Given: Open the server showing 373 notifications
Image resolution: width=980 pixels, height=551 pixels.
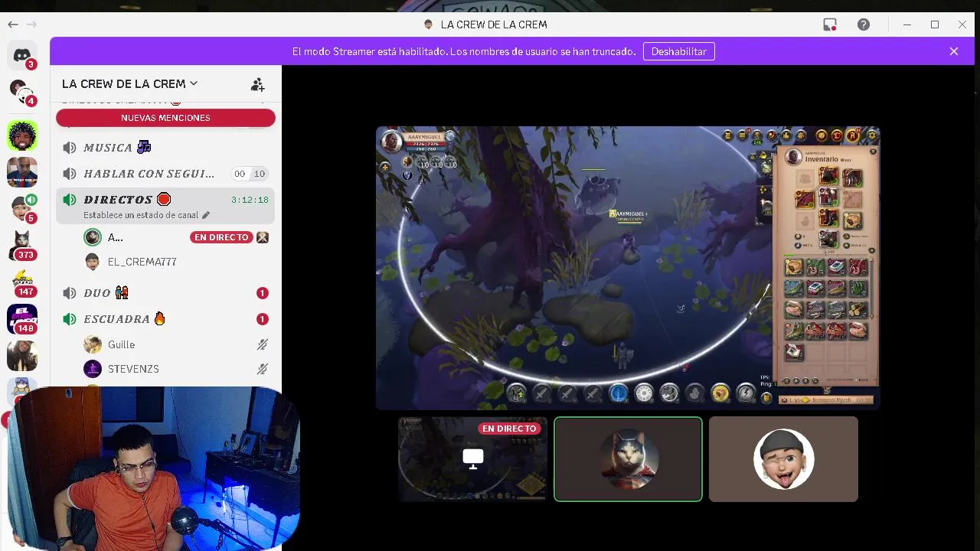Looking at the screenshot, I should tap(22, 246).
